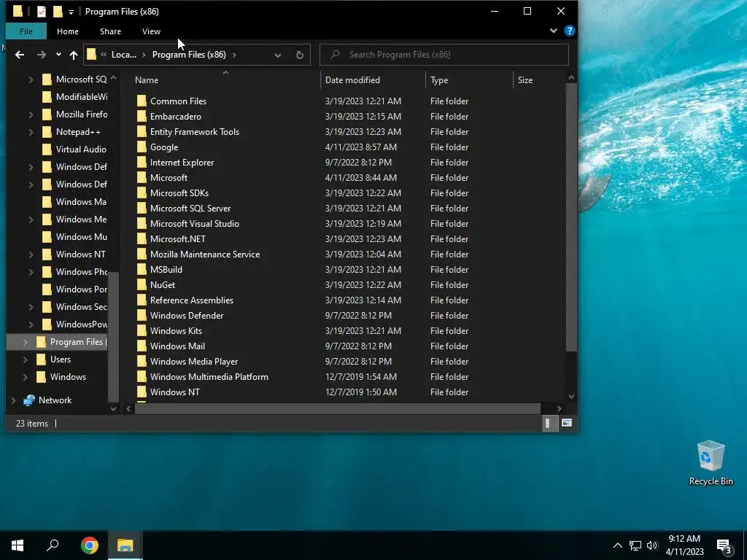Switch to large icons view in status bar
This screenshot has height=560, width=747.
point(567,423)
